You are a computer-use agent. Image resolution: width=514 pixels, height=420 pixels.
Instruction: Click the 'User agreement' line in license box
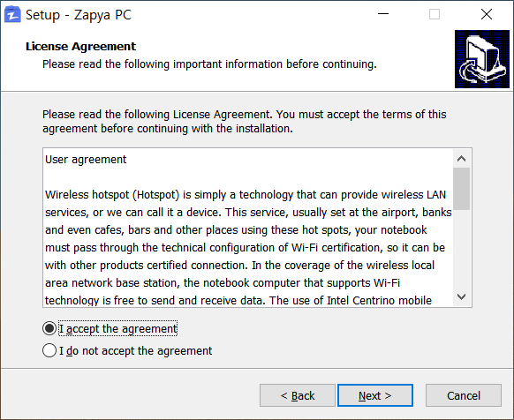click(x=86, y=159)
